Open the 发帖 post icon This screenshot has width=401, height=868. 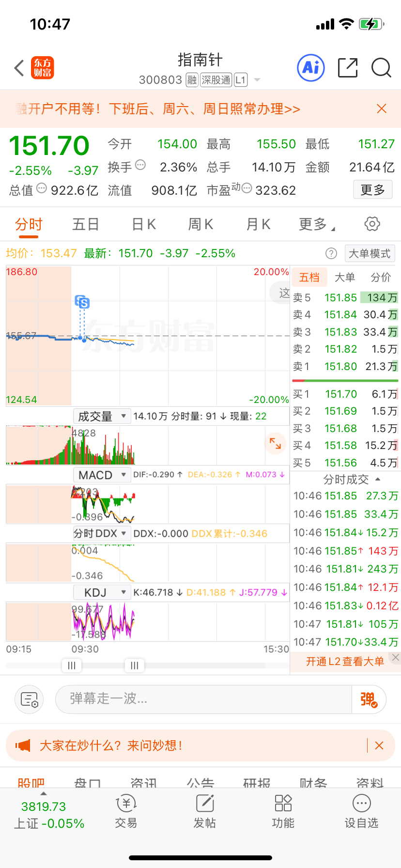(204, 812)
